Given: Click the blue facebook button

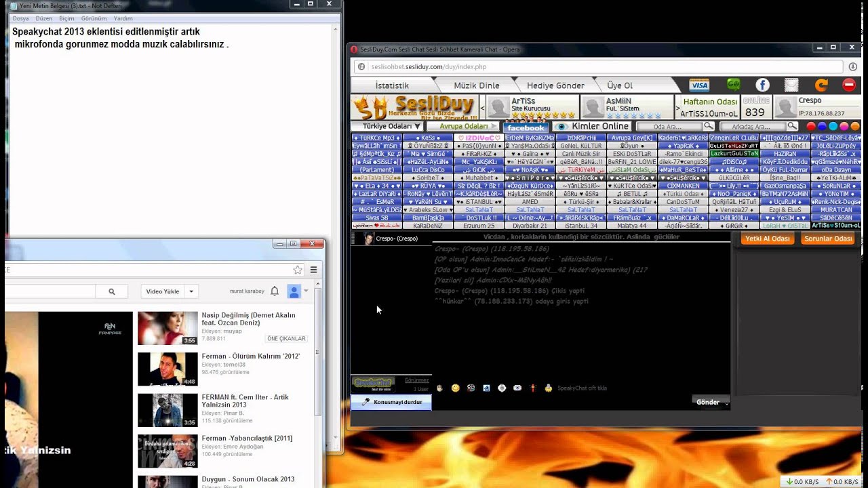Looking at the screenshot, I should point(526,127).
